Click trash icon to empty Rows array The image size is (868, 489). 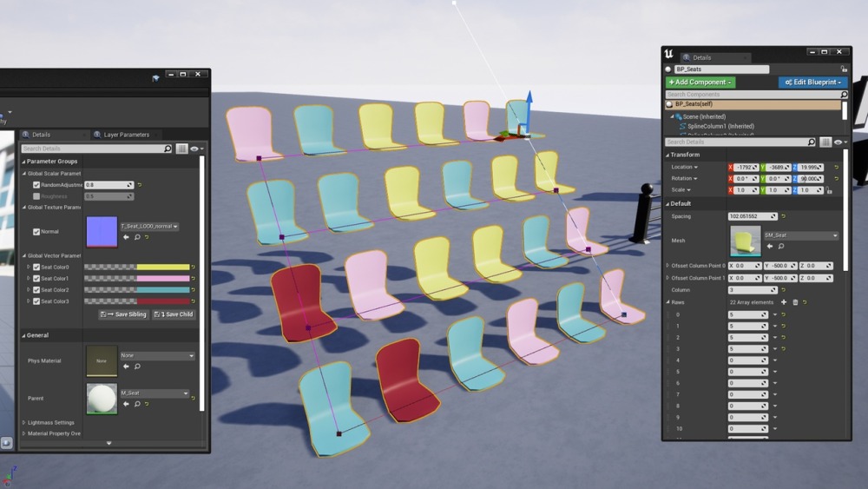(795, 302)
